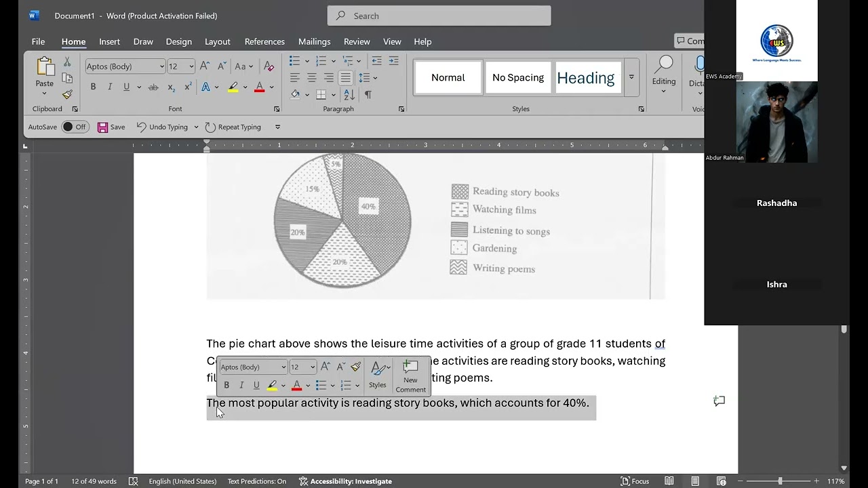Toggle Justify alignment in ribbon
Viewport: 868px width, 488px height.
[x=346, y=78]
